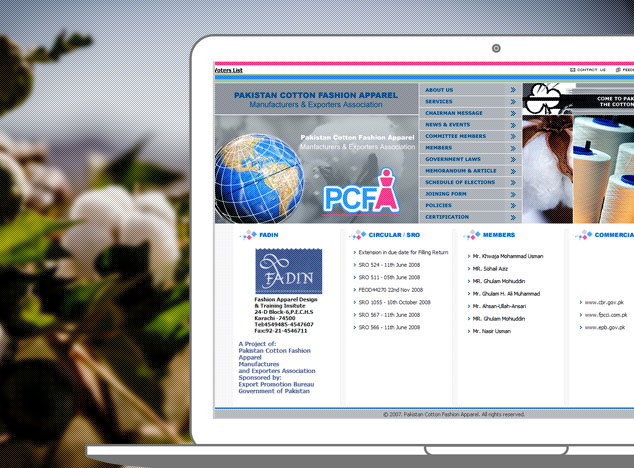The height and width of the screenshot is (468, 634).
Task: Visit www.epb.gov.pk link
Action: (x=604, y=328)
